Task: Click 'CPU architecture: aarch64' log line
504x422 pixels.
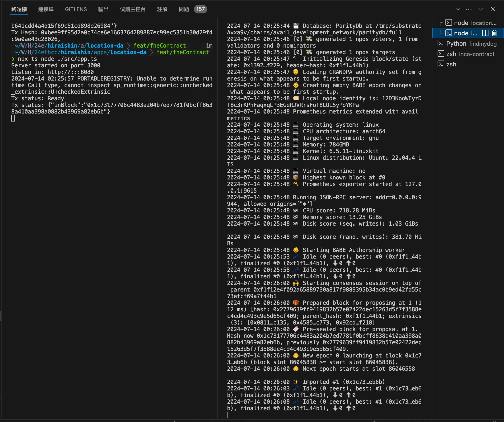Action: [x=306, y=131]
